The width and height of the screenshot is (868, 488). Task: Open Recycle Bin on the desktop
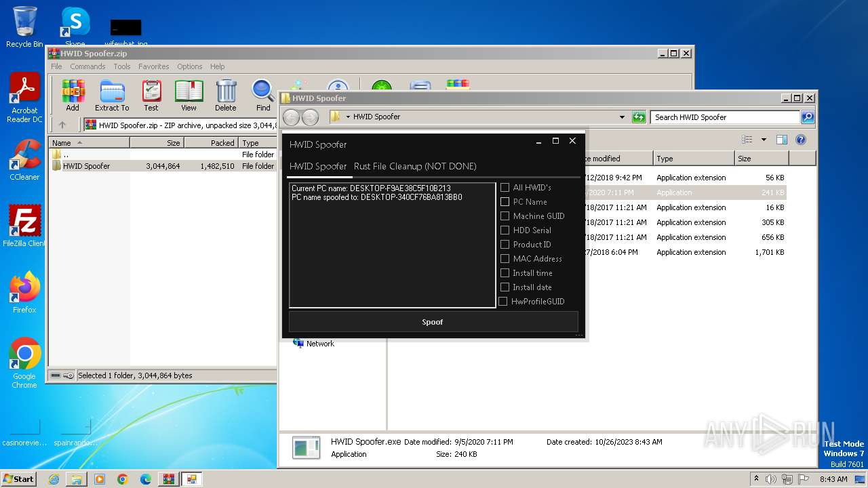tap(24, 27)
